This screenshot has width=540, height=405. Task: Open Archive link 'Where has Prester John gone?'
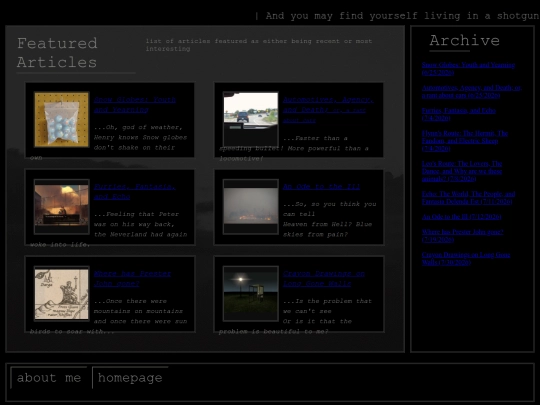[463, 236]
